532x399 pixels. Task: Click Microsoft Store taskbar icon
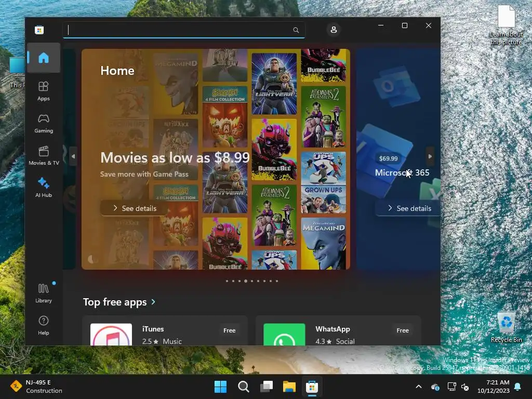point(312,387)
